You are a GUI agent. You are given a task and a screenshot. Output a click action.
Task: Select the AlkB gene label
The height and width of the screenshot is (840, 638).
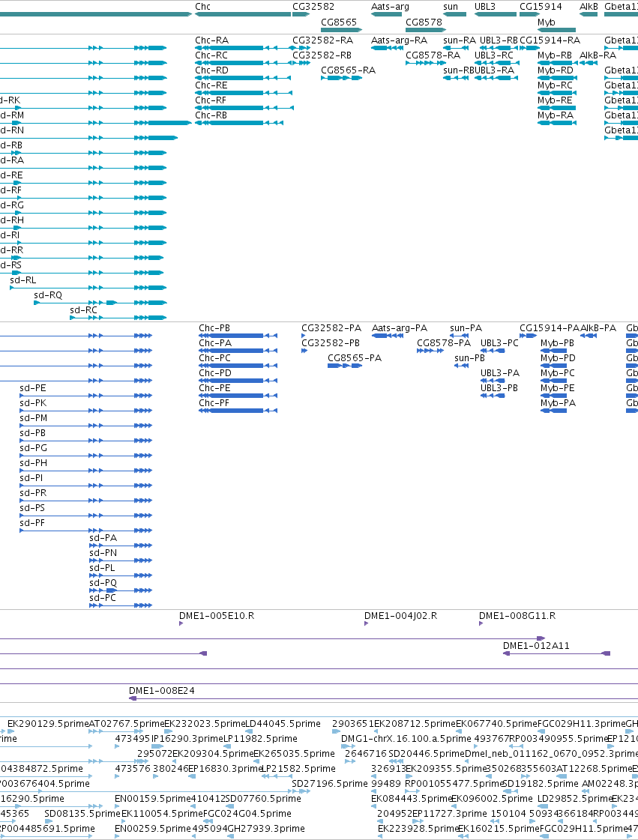589,7
